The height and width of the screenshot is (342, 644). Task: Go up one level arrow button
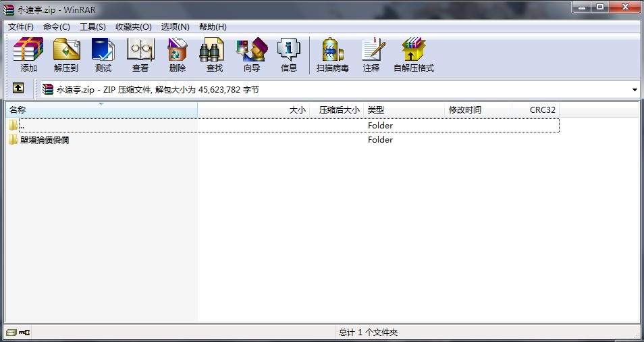point(18,88)
